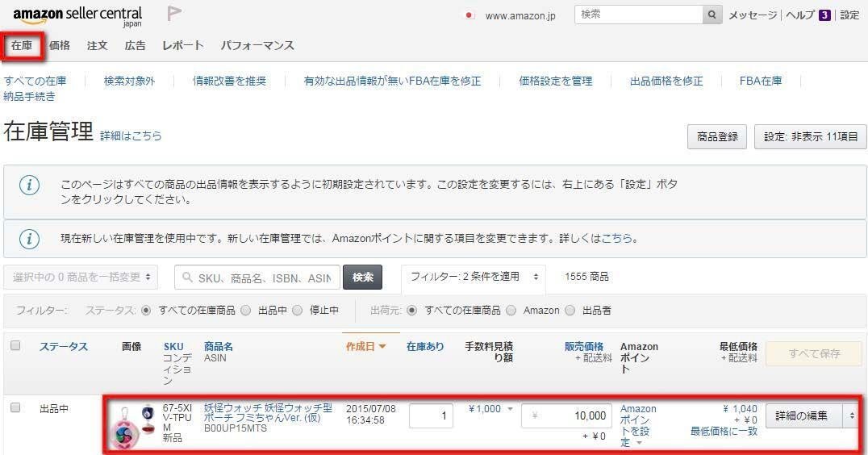This screenshot has width=868, height=455.
Task: Tick the select-all header checkbox
Action: click(15, 345)
